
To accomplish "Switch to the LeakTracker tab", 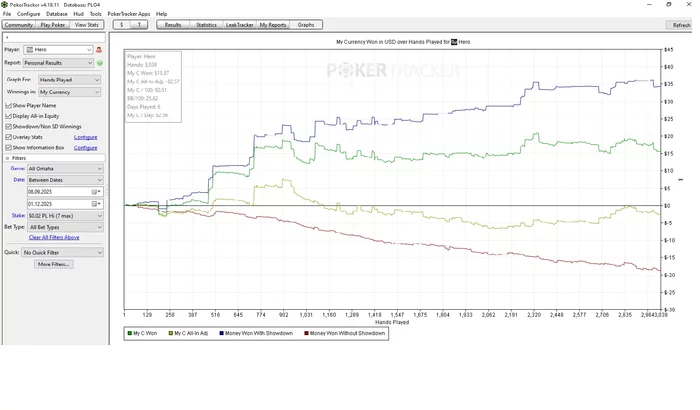I will click(x=239, y=25).
